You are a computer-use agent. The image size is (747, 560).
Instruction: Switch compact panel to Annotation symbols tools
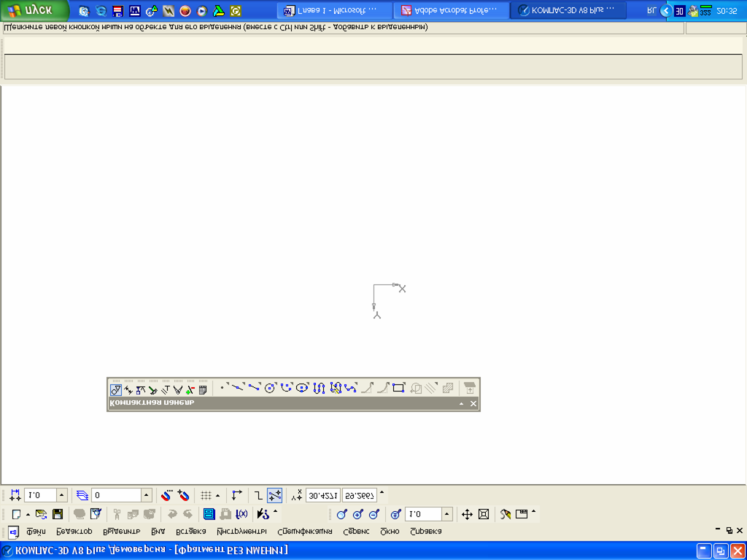tap(141, 390)
